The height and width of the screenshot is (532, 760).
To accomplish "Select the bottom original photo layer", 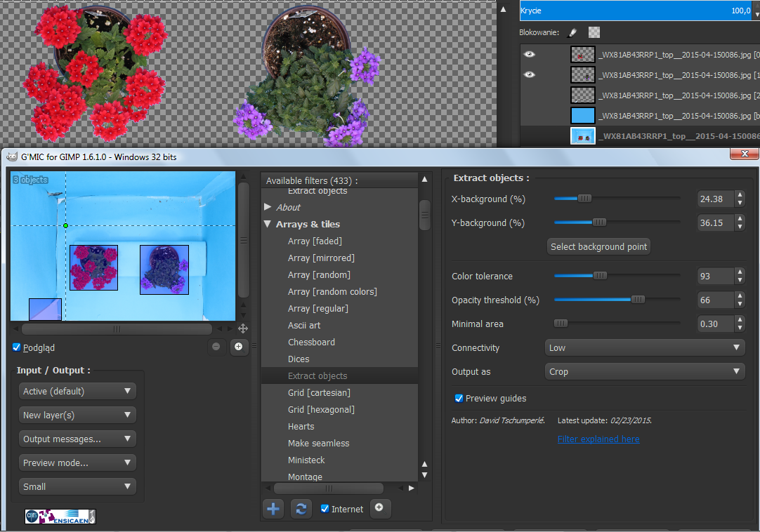I will 640,136.
